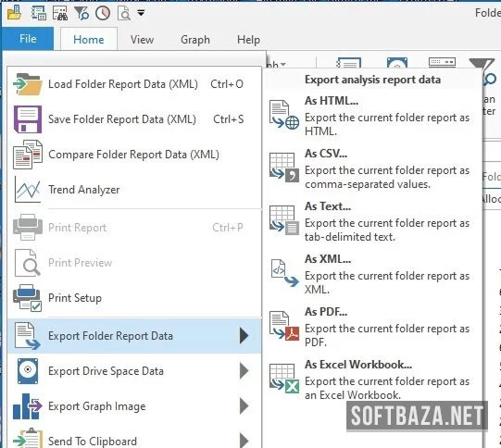Click the purple floppy disk Save icon
This screenshot has height=448, width=501.
(28, 119)
